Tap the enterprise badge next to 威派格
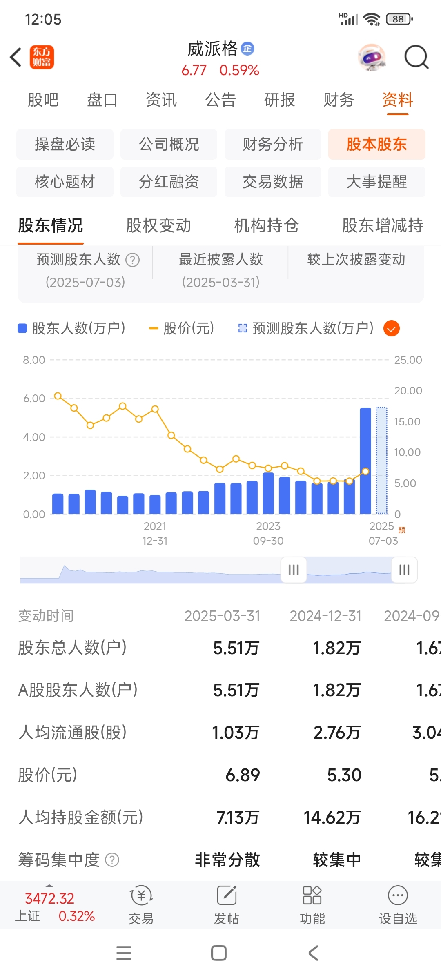 pos(247,49)
